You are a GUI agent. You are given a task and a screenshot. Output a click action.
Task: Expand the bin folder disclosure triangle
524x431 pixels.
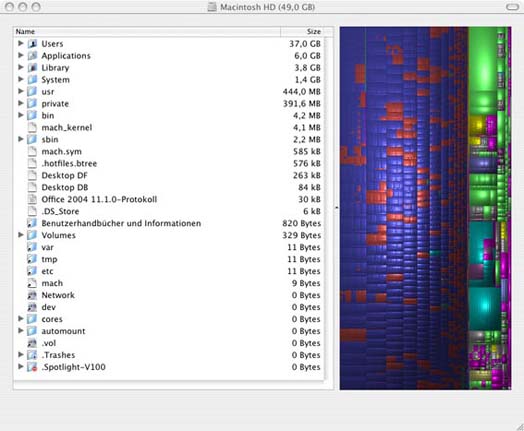(20, 115)
